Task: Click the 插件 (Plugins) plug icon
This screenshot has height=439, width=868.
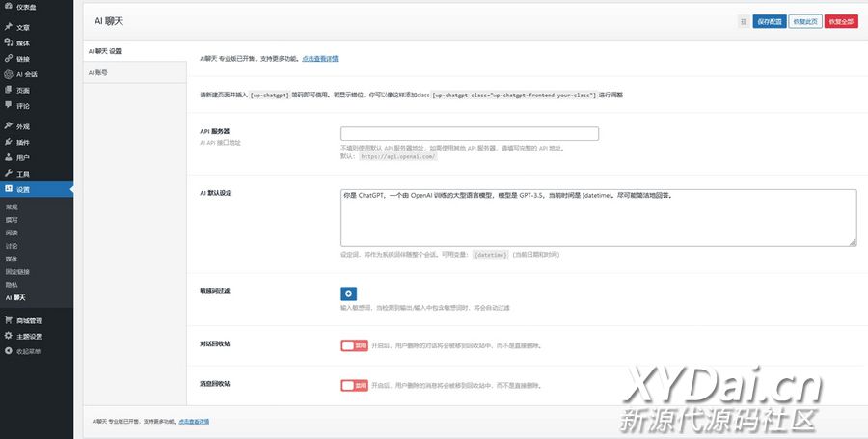Action: 9,142
